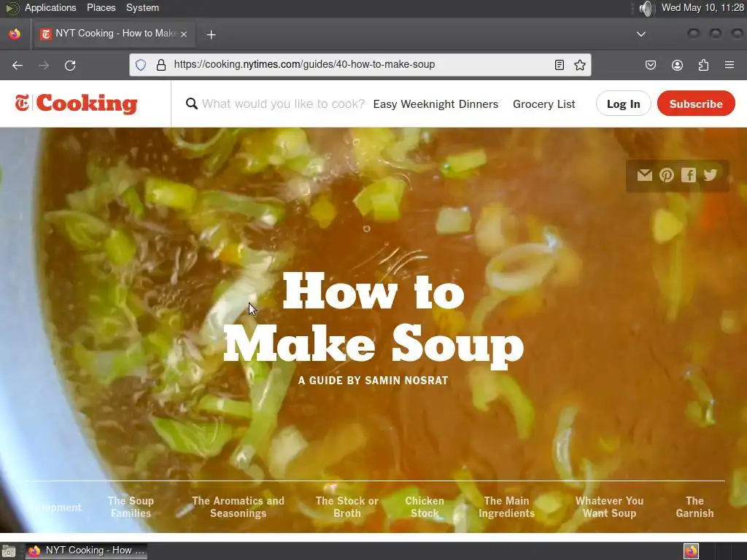This screenshot has width=747, height=560.
Task: Click 'A GUIDE BY SAMIN NOSRAT' text
Action: point(373,381)
